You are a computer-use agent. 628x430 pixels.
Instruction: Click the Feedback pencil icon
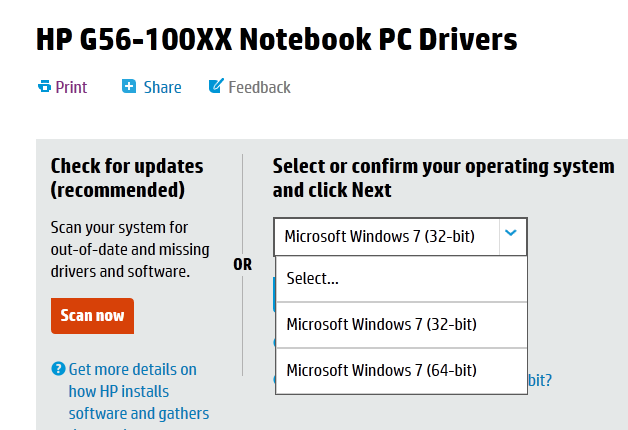coord(215,87)
